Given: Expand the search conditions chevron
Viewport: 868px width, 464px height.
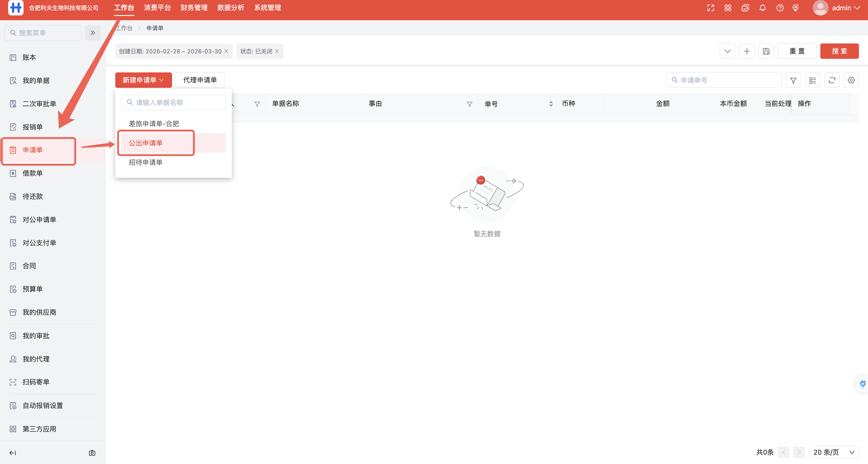Looking at the screenshot, I should (x=727, y=51).
